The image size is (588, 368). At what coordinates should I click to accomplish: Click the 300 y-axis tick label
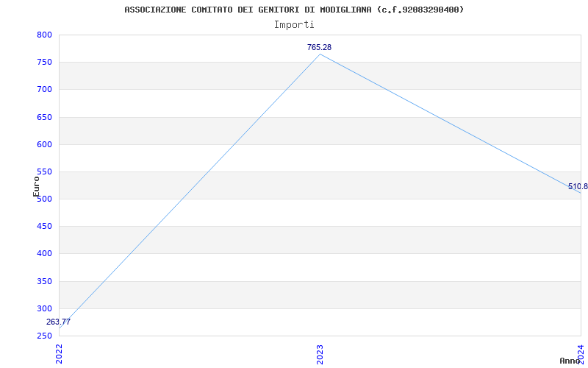pos(44,308)
